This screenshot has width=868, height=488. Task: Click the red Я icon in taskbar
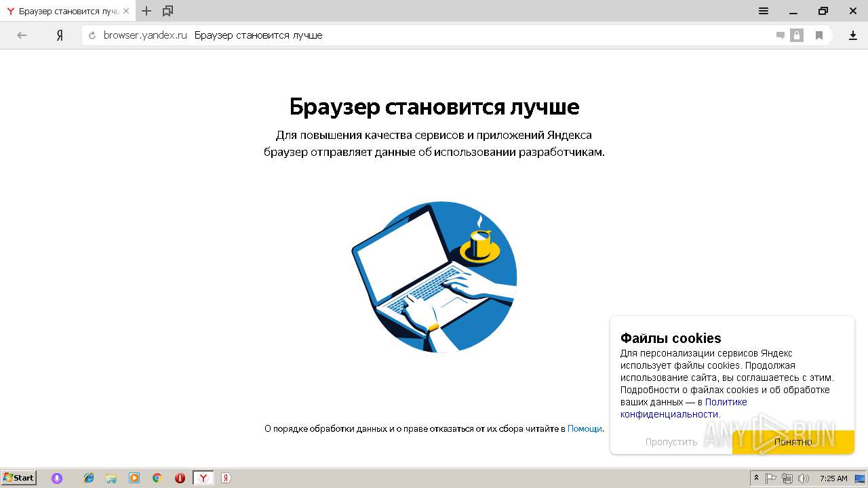point(226,478)
